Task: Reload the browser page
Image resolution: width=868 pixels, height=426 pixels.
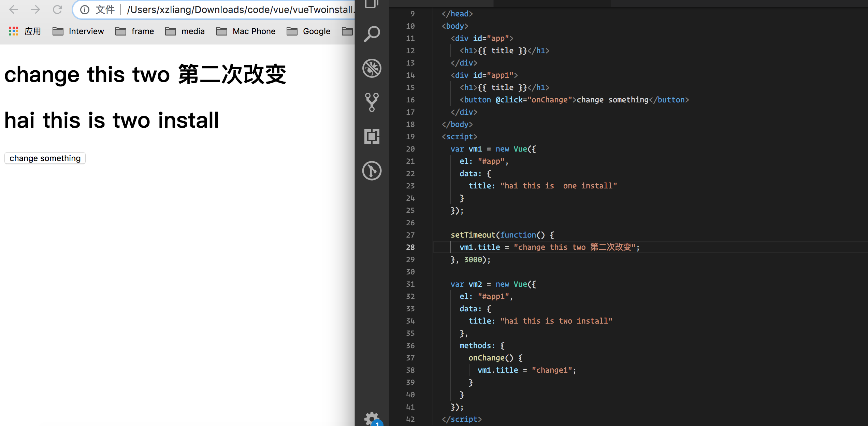Action: click(x=57, y=10)
